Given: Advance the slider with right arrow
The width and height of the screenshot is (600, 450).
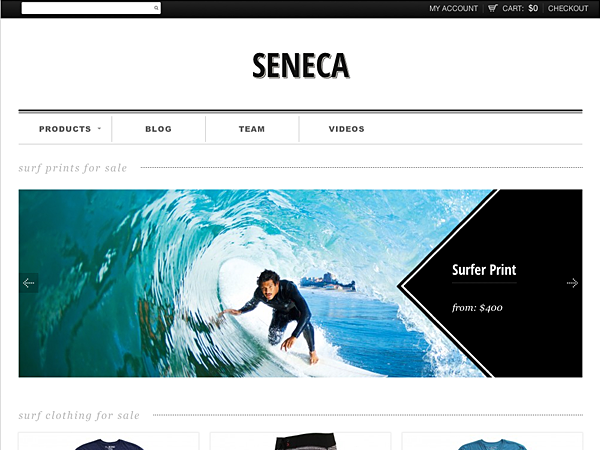Looking at the screenshot, I should [572, 283].
